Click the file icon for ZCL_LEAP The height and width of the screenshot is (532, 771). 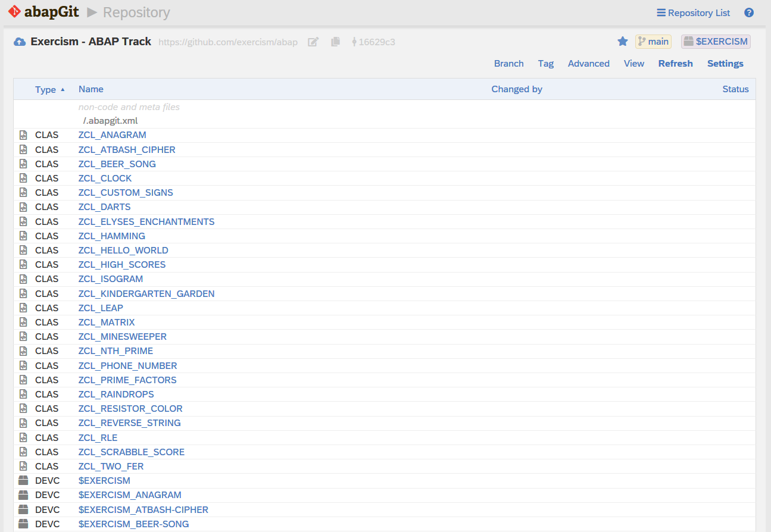tap(23, 308)
